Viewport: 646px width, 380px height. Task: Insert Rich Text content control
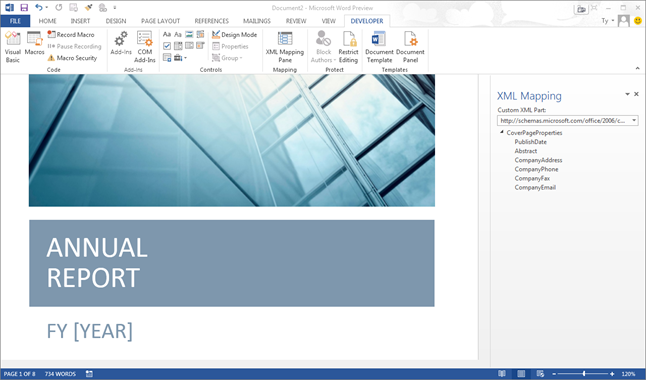click(x=167, y=35)
